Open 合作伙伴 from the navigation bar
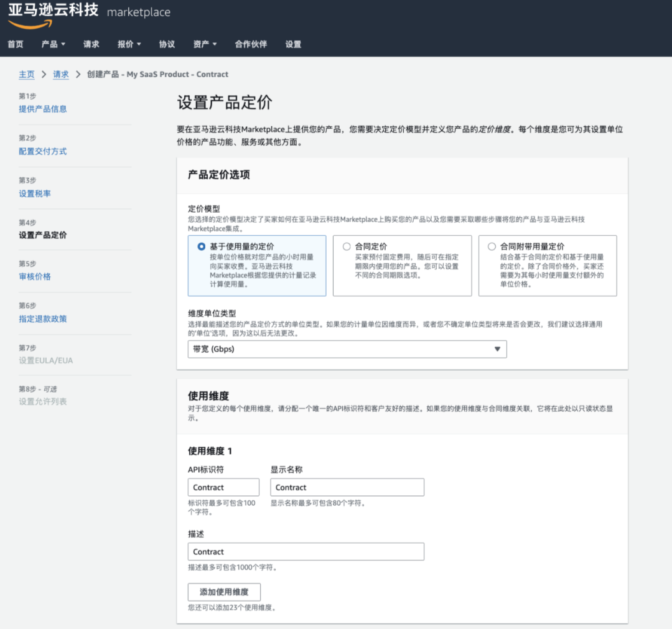 click(251, 44)
